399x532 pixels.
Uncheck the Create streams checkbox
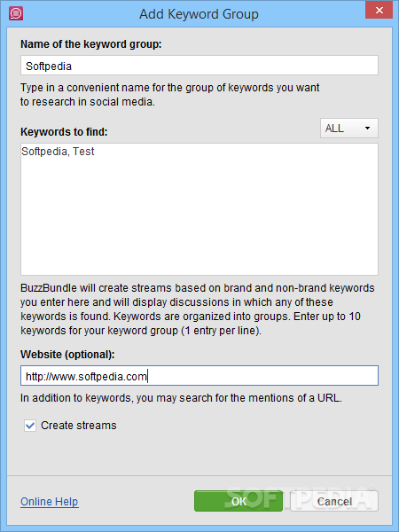(x=30, y=426)
